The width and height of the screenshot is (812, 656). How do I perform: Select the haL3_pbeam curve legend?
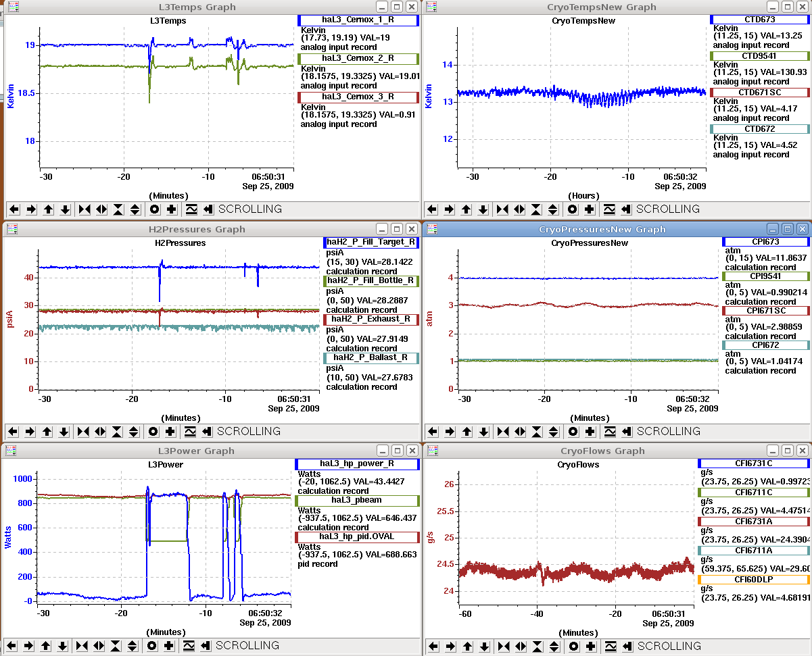(358, 500)
